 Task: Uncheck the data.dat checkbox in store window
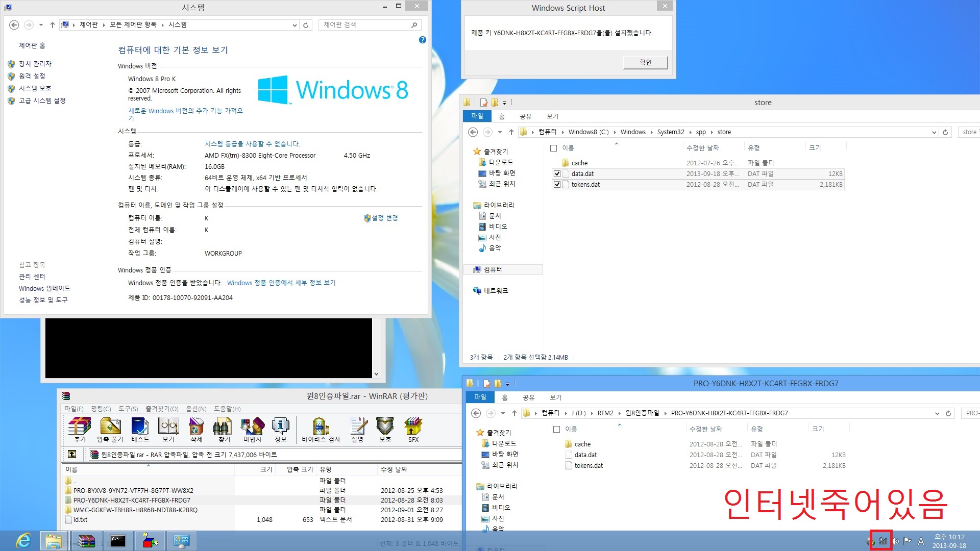(557, 174)
